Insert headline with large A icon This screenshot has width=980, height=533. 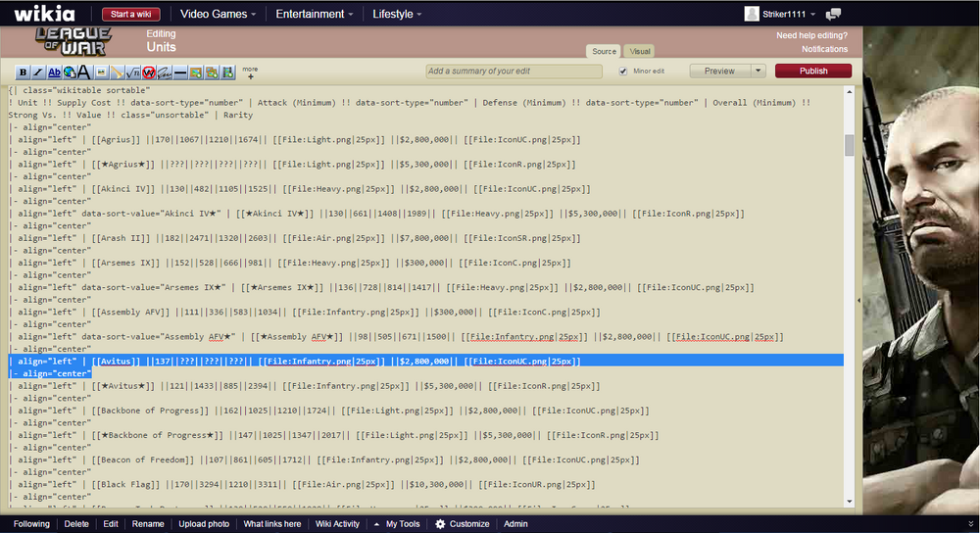tap(84, 73)
